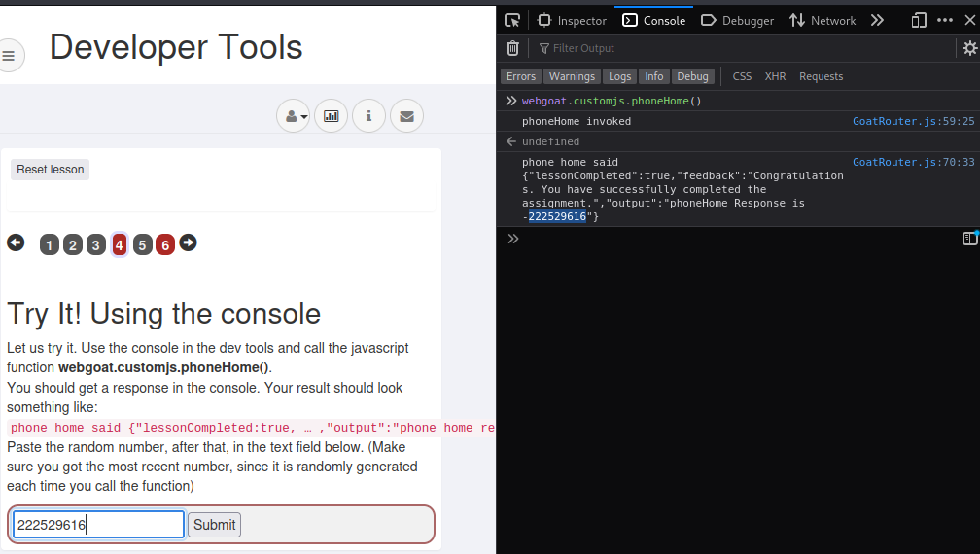This screenshot has height=554, width=980.
Task: Expand more devtools tabs chevron
Action: pyautogui.click(x=877, y=20)
